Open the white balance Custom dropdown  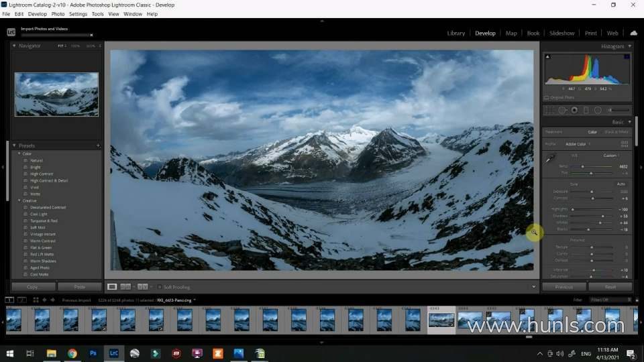coord(611,156)
